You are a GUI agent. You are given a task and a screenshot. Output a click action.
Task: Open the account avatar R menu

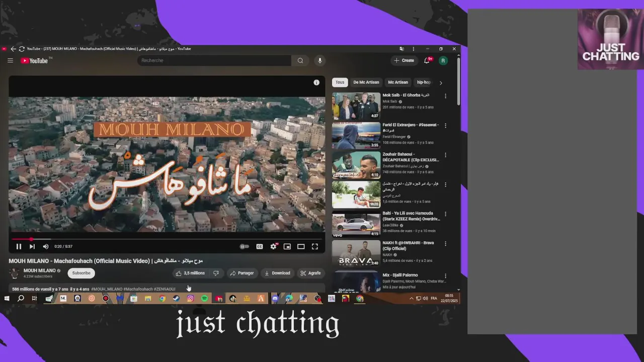[443, 60]
